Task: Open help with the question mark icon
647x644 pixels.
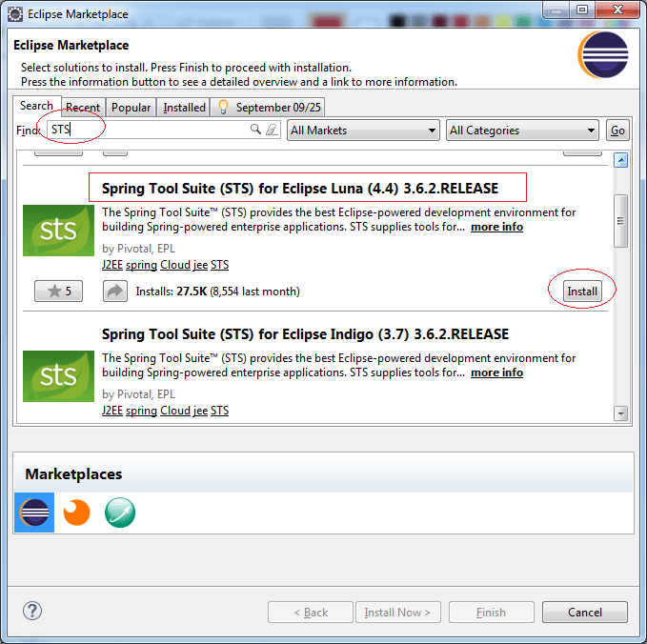Action: 32,611
